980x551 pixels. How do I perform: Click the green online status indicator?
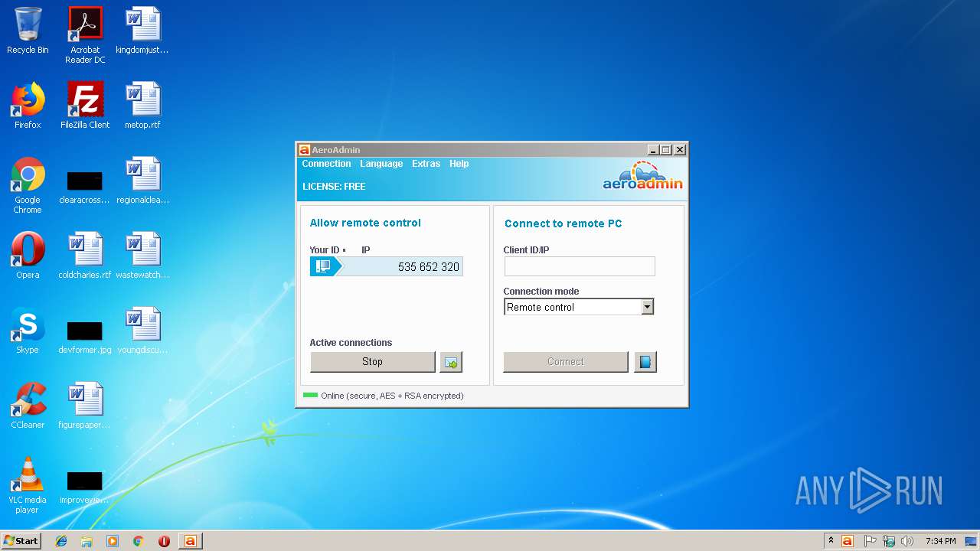[310, 396]
